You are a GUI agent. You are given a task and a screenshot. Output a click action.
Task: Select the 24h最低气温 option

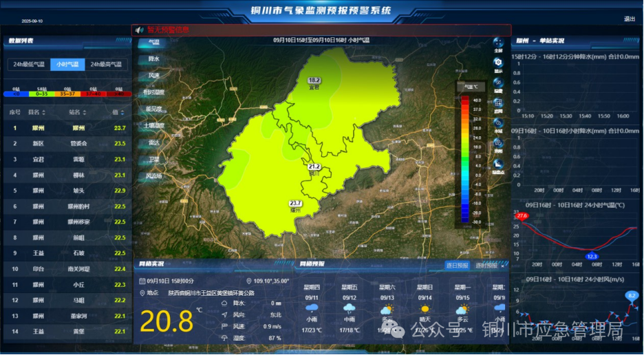[x=29, y=65]
